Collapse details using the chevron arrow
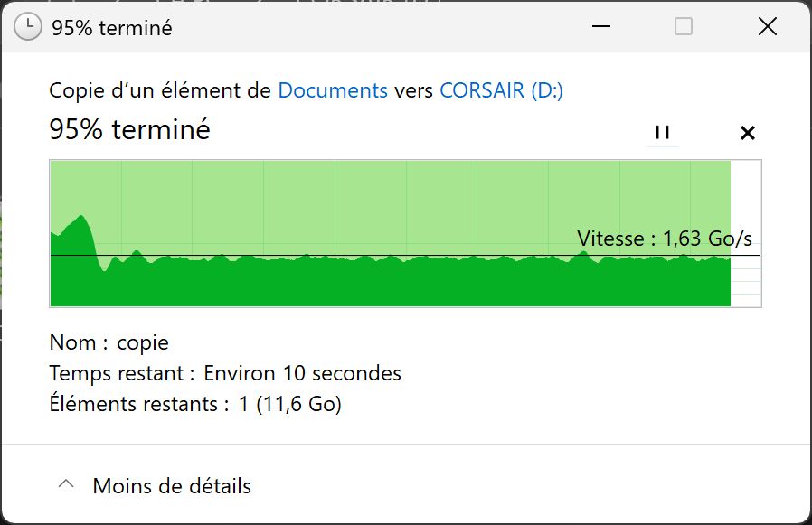Image resolution: width=812 pixels, height=525 pixels. coord(65,485)
